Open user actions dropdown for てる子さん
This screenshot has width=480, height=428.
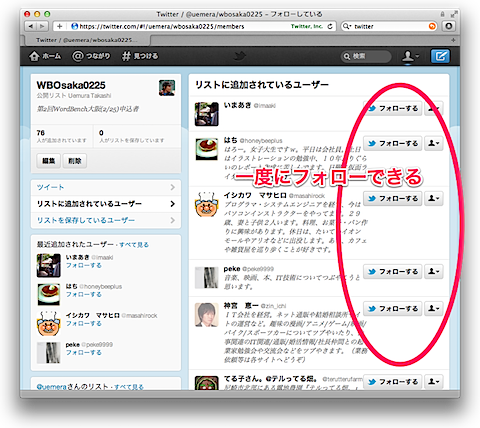click(434, 382)
